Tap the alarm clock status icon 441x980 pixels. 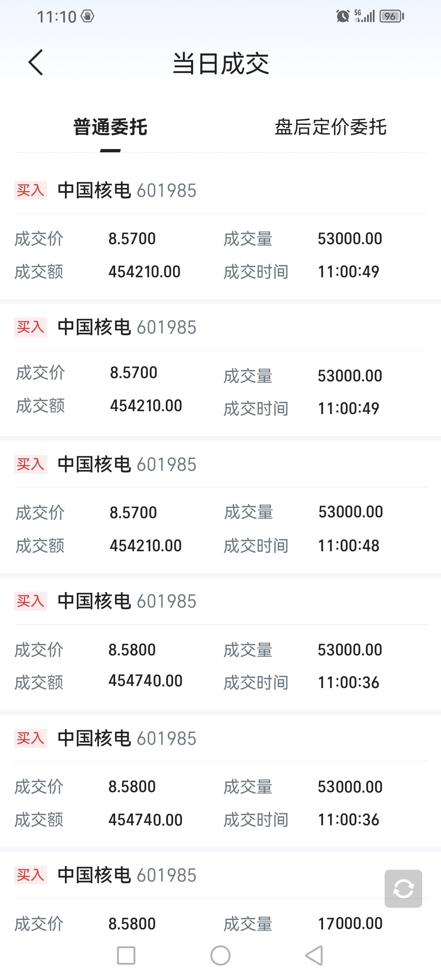(343, 16)
